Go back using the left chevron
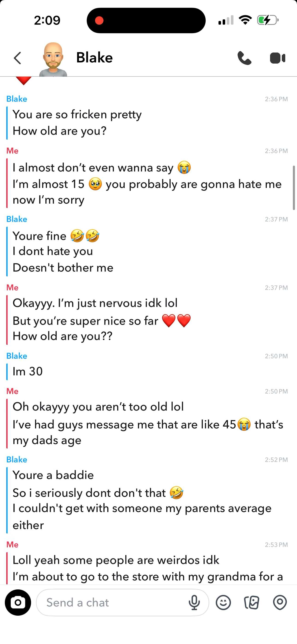This screenshot has height=644, width=297. click(x=17, y=58)
